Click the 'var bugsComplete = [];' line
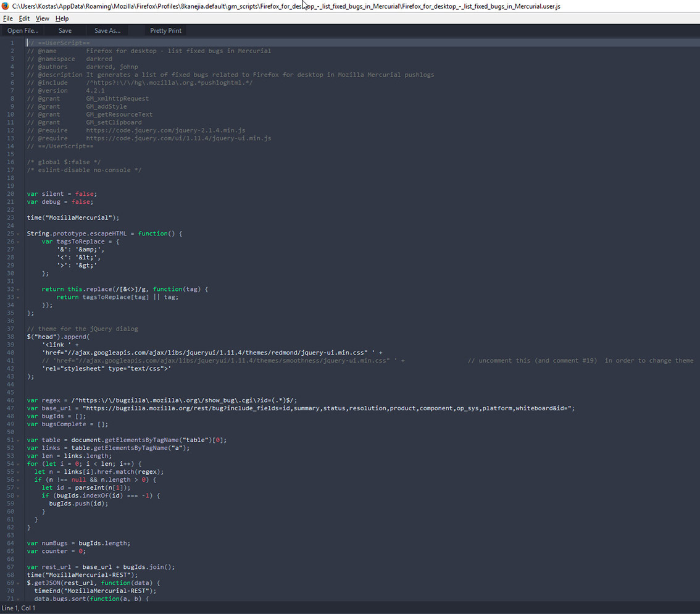Image resolution: width=700 pixels, height=614 pixels. [67, 424]
